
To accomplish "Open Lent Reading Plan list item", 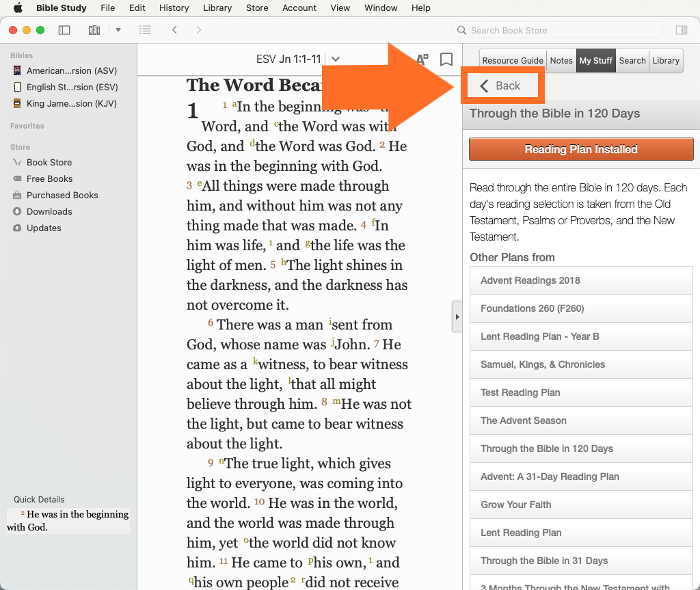I will point(581,533).
